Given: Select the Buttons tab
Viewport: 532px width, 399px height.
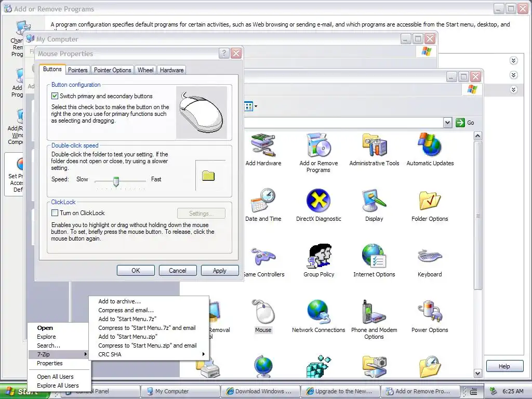Looking at the screenshot, I should (x=52, y=69).
